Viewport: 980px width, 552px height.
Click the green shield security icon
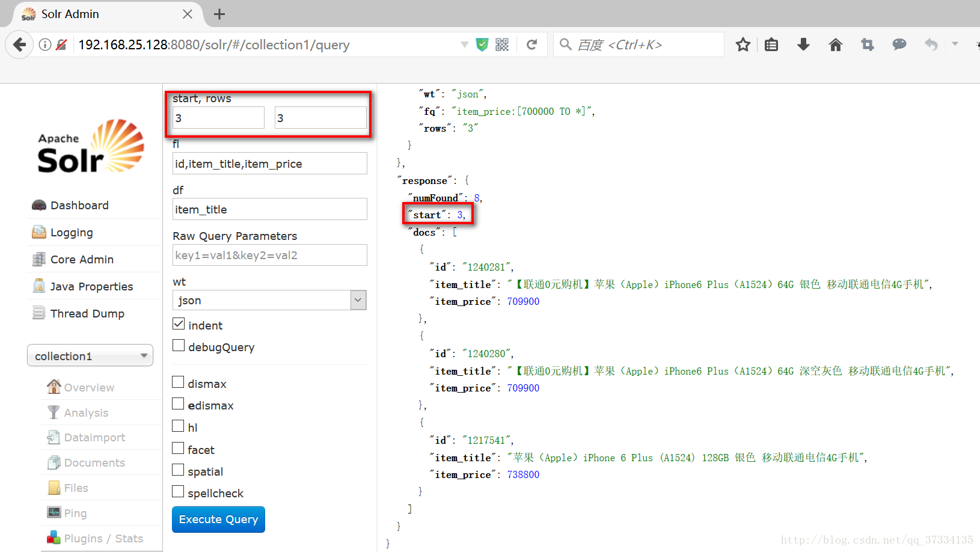(482, 44)
